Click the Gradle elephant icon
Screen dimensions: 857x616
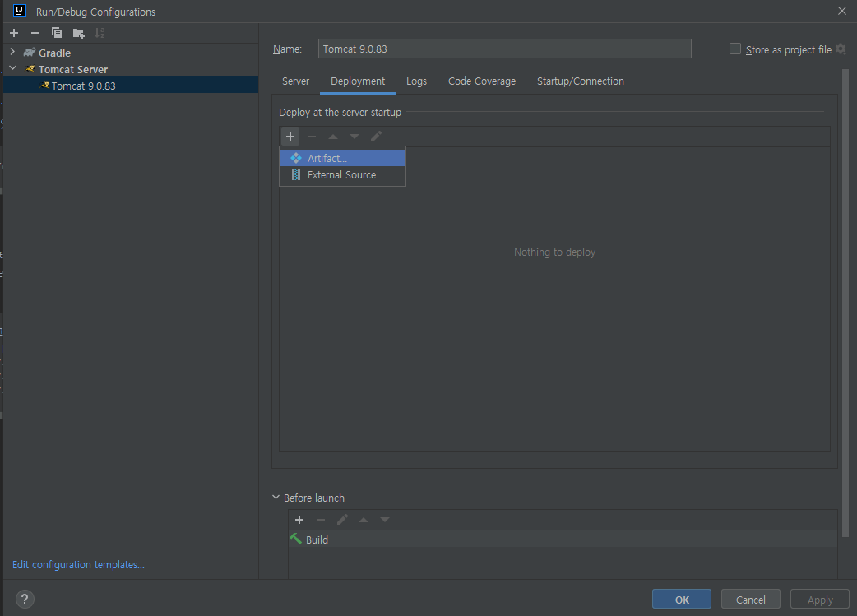pos(30,53)
